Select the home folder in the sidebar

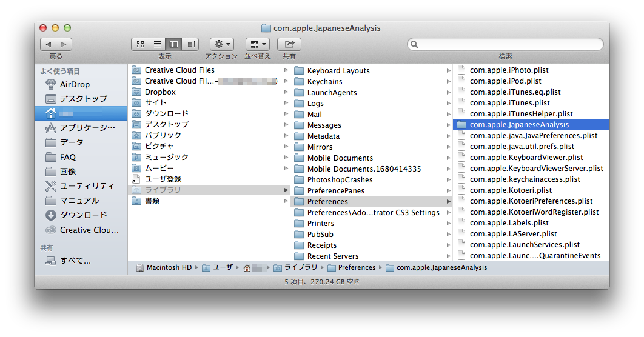pyautogui.click(x=81, y=113)
